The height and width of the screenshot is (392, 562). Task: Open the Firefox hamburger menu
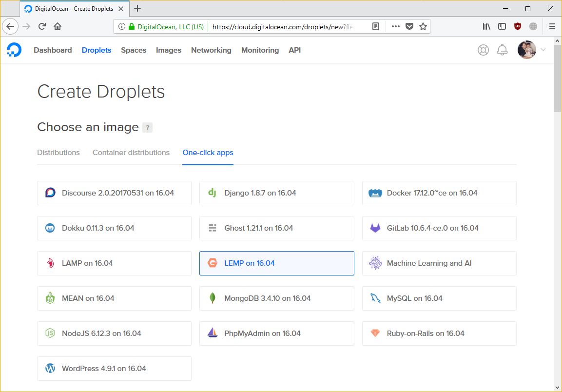coord(552,26)
